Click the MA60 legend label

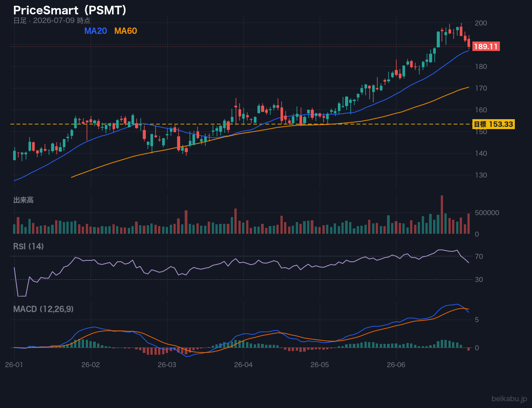[126, 31]
